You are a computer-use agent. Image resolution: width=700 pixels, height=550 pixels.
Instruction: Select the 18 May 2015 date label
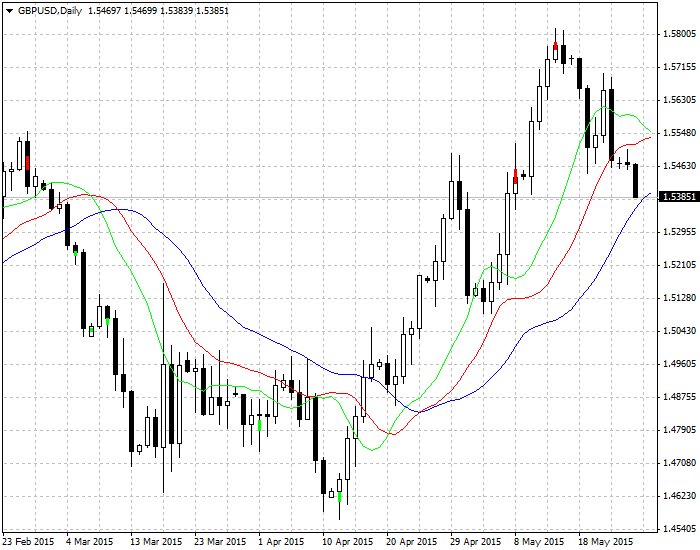(606, 541)
